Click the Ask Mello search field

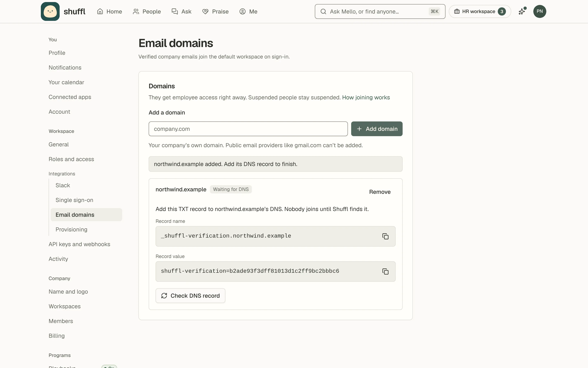pos(380,11)
